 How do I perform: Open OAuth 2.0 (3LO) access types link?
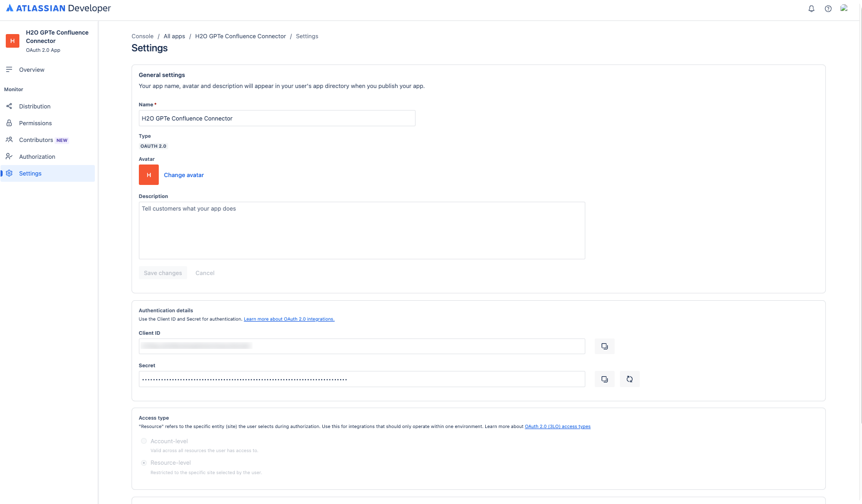[558, 426]
